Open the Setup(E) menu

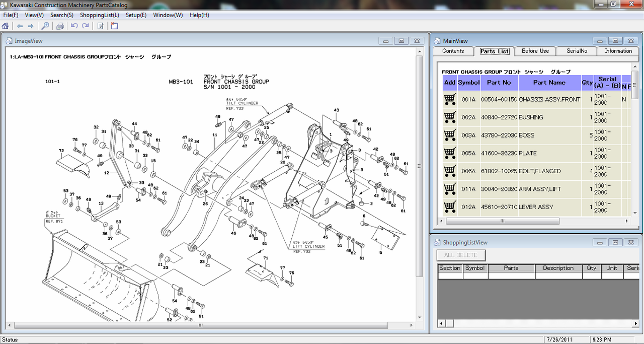(x=136, y=15)
